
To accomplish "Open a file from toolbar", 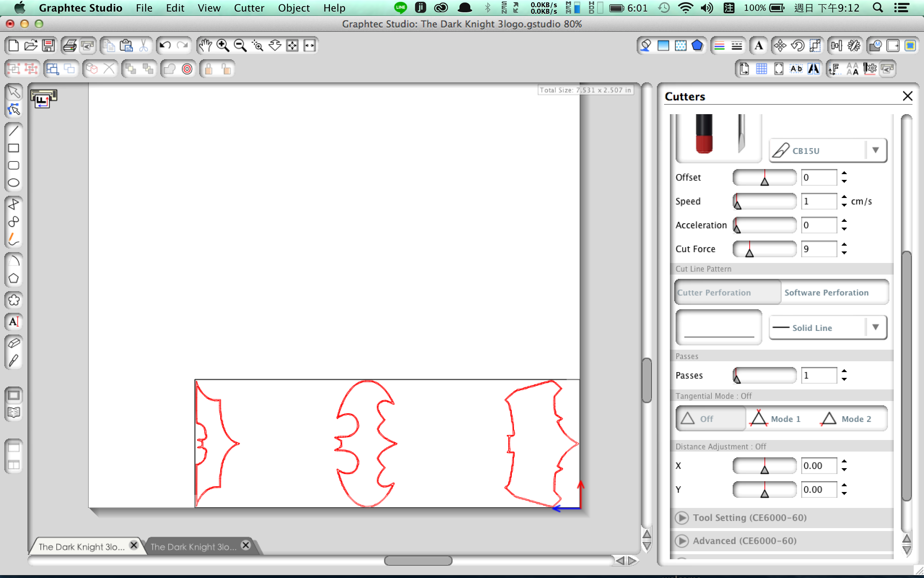I will click(31, 46).
